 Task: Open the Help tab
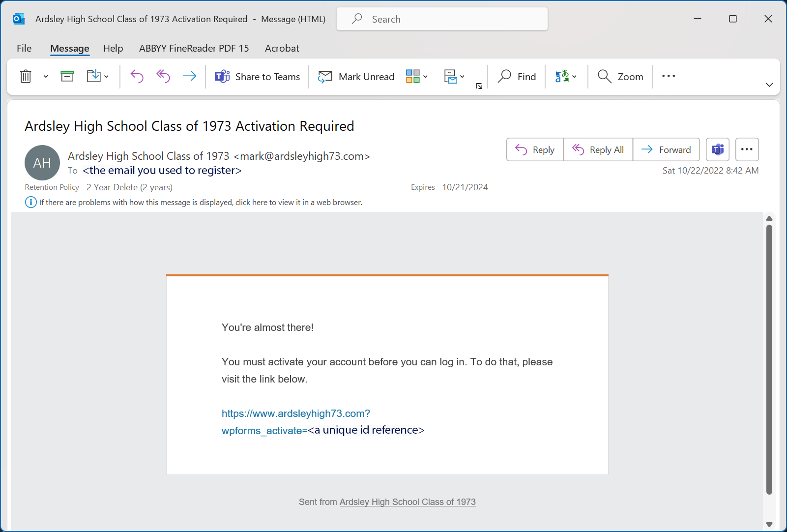coord(113,48)
